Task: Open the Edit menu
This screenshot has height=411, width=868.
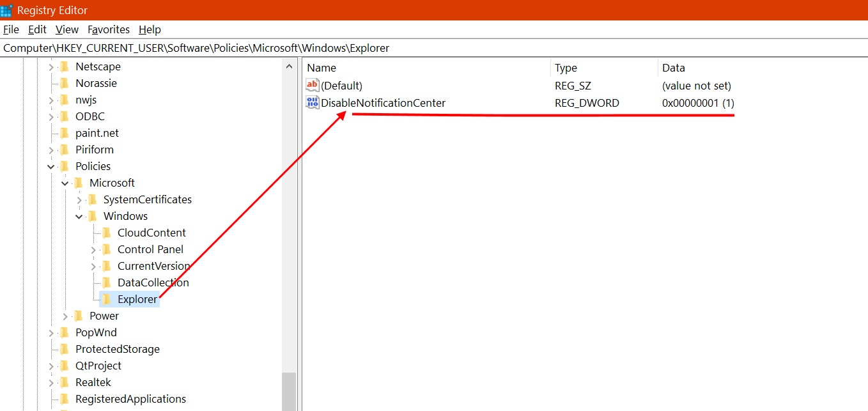Action: (x=37, y=29)
